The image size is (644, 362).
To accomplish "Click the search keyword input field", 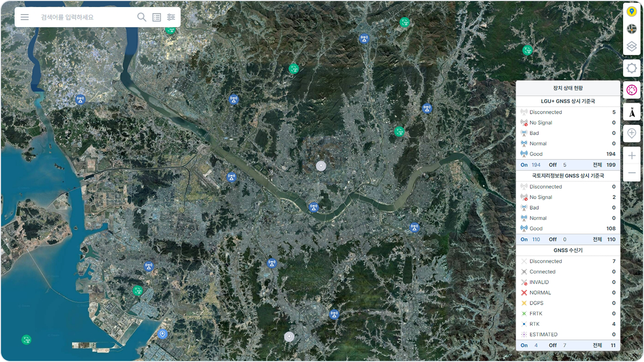I will [x=86, y=17].
